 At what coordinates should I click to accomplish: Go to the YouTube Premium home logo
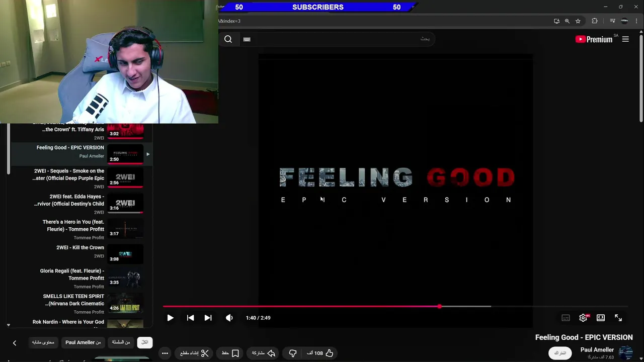(594, 39)
